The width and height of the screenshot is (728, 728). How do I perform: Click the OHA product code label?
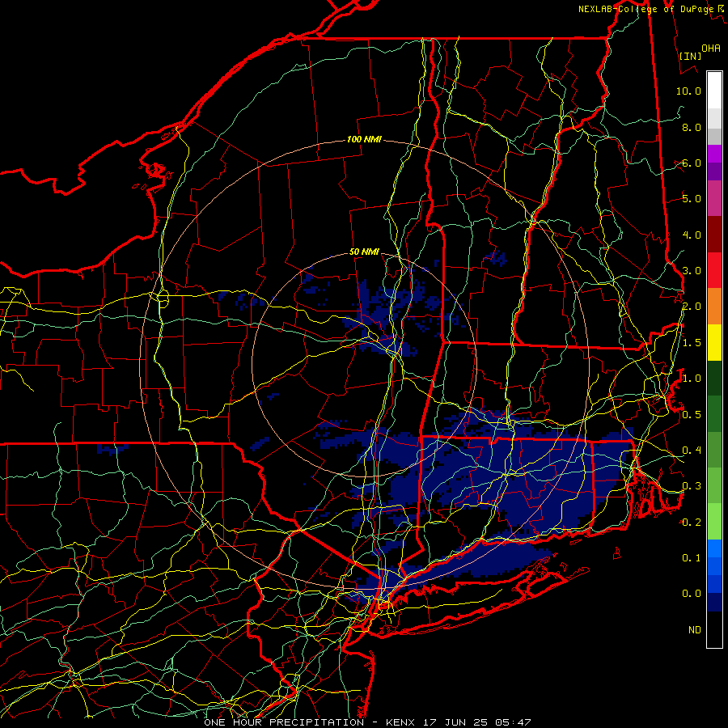(711, 48)
